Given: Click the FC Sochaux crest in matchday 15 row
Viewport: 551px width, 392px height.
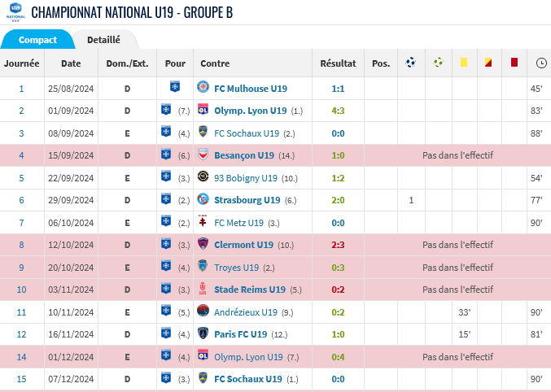Looking at the screenshot, I should [203, 377].
